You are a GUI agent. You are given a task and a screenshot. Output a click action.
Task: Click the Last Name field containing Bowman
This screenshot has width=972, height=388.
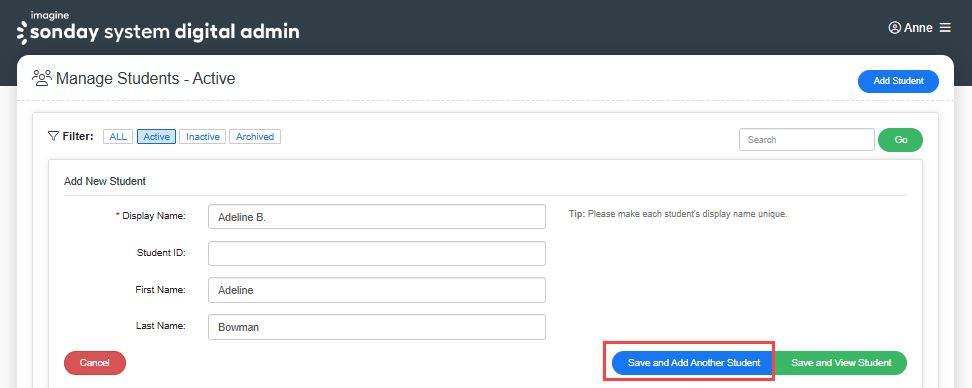(x=377, y=327)
